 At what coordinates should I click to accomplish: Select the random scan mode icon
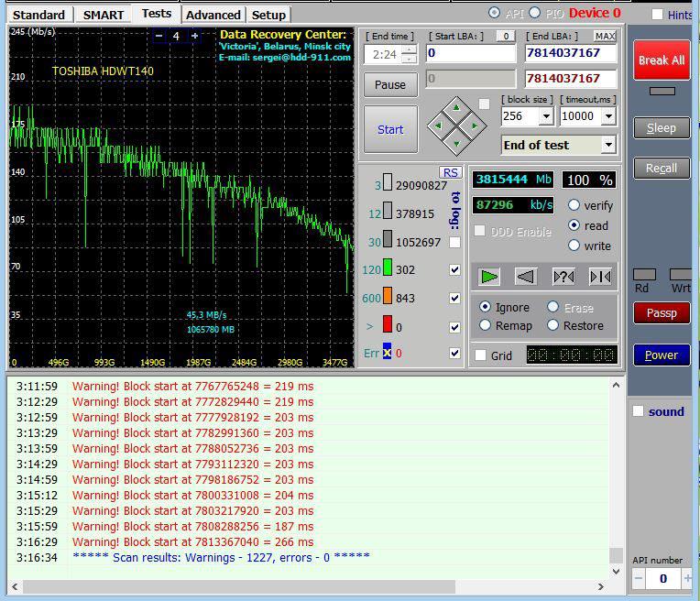pos(563,276)
